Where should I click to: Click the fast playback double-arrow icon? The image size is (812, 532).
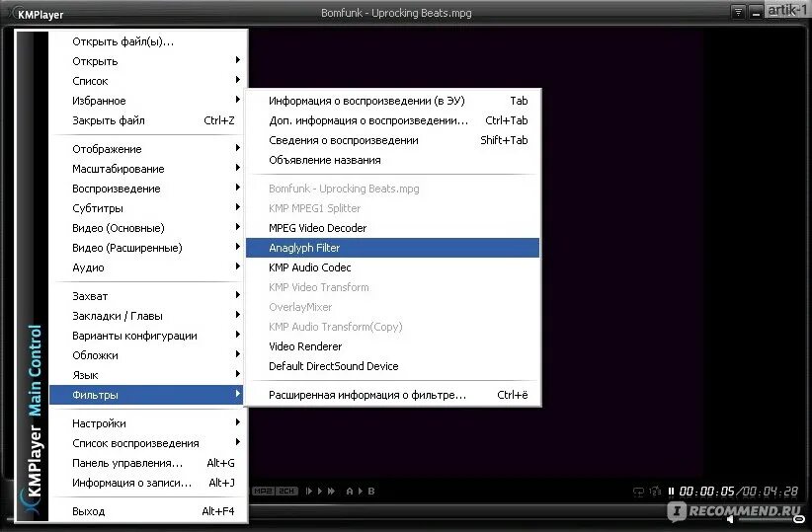tap(331, 491)
